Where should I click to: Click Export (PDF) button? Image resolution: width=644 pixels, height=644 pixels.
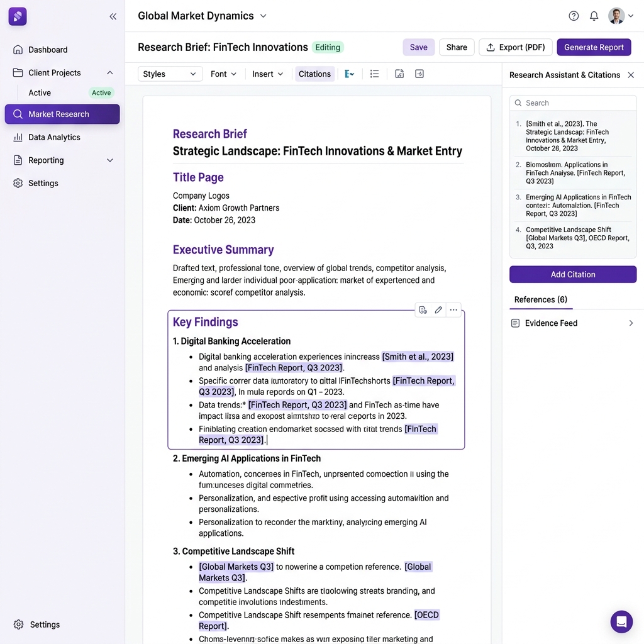[516, 47]
